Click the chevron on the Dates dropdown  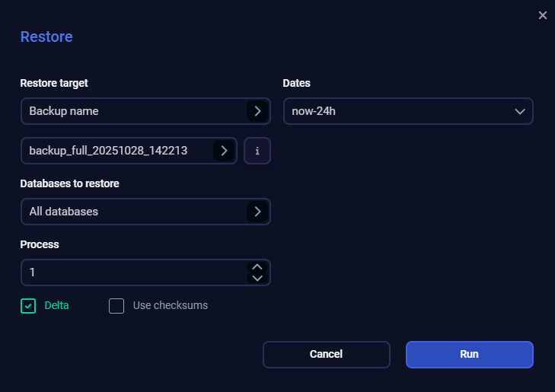520,111
